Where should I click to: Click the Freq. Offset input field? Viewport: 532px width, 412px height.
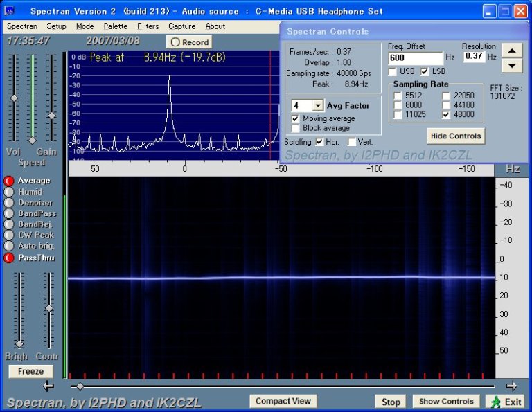click(x=416, y=57)
